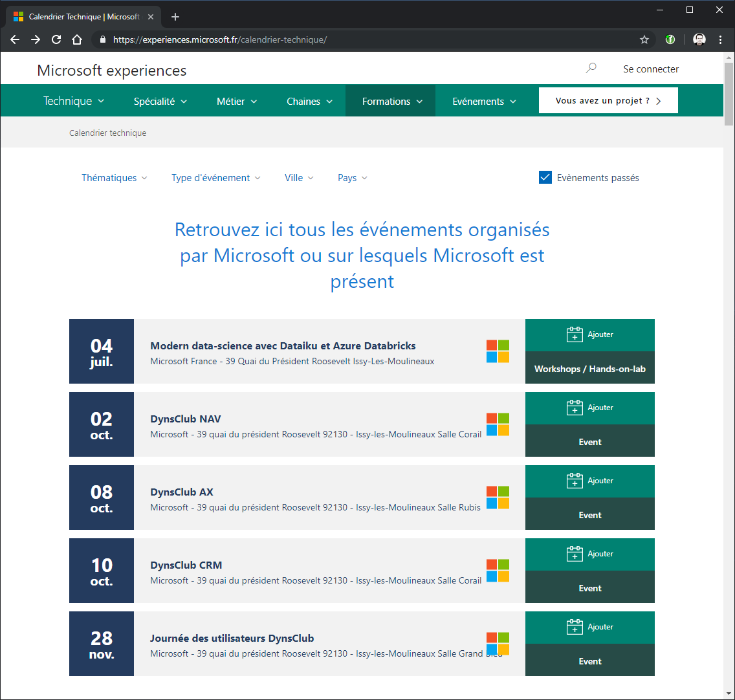Click the browser forward arrow
The height and width of the screenshot is (700, 735).
[x=36, y=40]
